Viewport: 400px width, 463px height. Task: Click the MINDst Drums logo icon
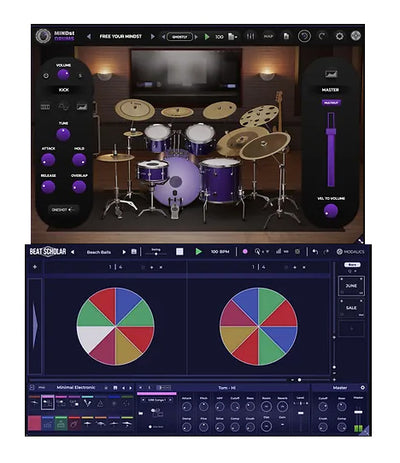pyautogui.click(x=43, y=36)
